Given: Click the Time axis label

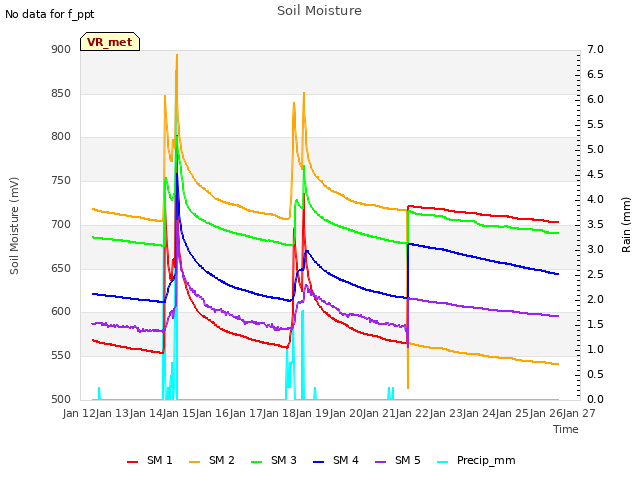Looking at the screenshot, I should coord(566,429).
